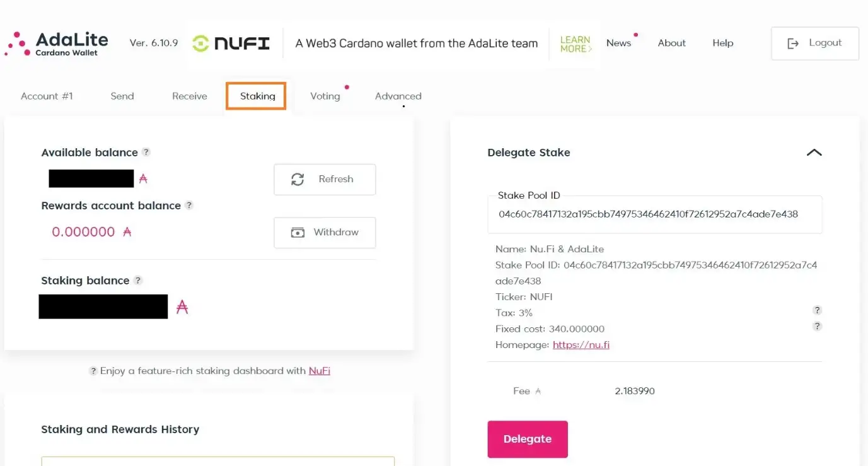Click the Ticker: NUFI text
The image size is (868, 466).
(x=524, y=297)
